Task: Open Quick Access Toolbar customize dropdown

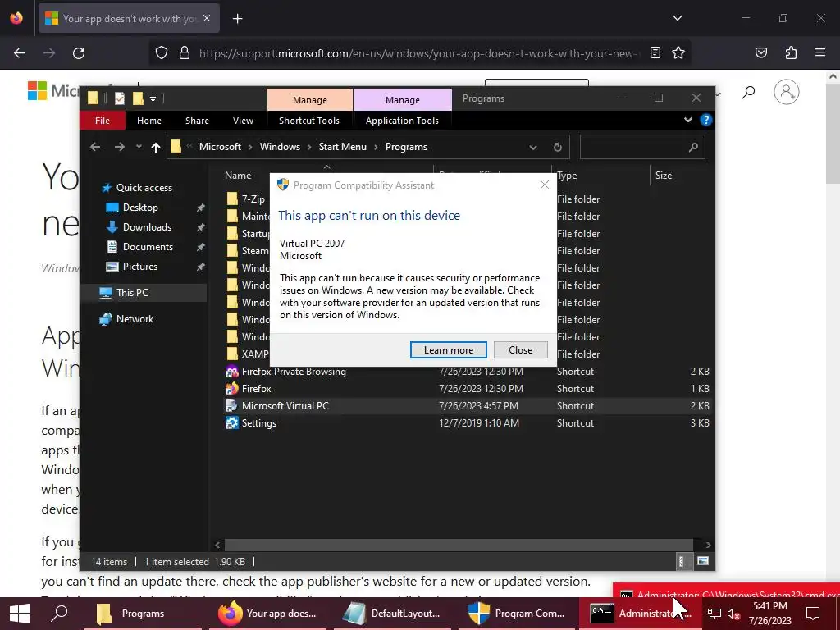Action: click(x=153, y=98)
